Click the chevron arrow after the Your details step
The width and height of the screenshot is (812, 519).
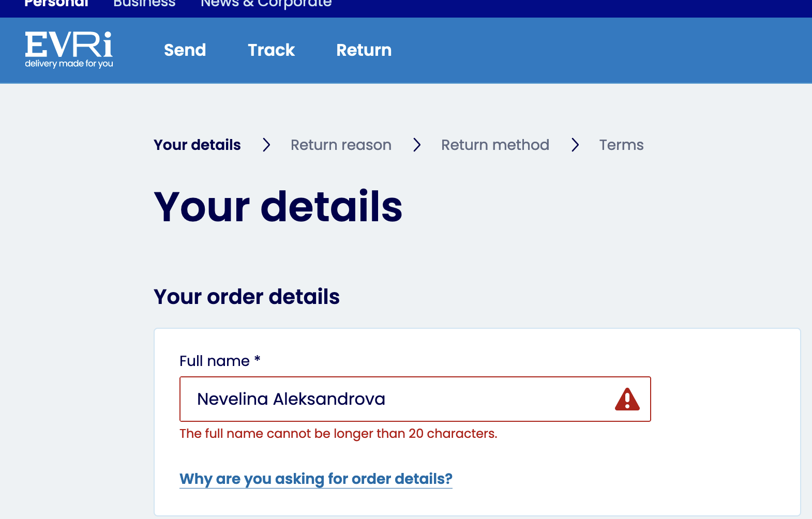click(266, 145)
